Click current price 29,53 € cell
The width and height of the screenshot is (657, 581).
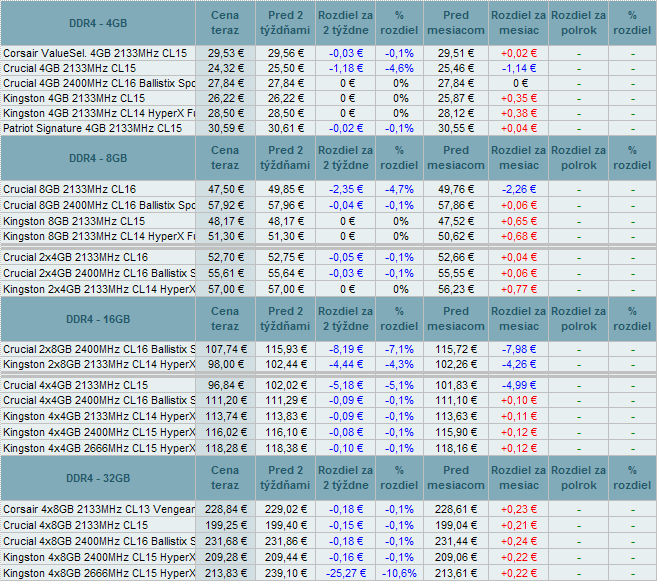tap(226, 53)
